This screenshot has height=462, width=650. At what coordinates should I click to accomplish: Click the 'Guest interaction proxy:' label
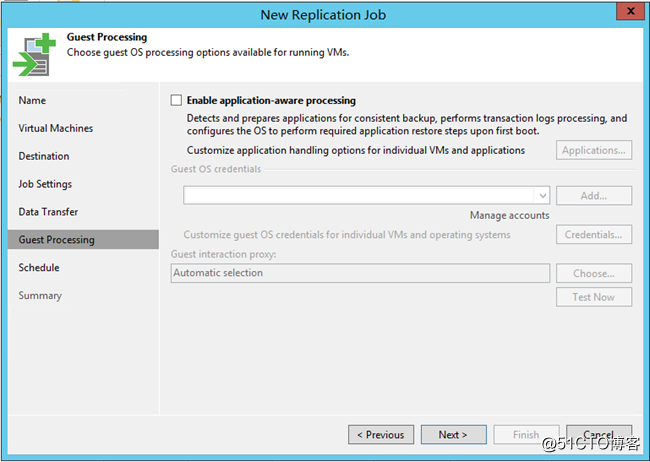[223, 254]
